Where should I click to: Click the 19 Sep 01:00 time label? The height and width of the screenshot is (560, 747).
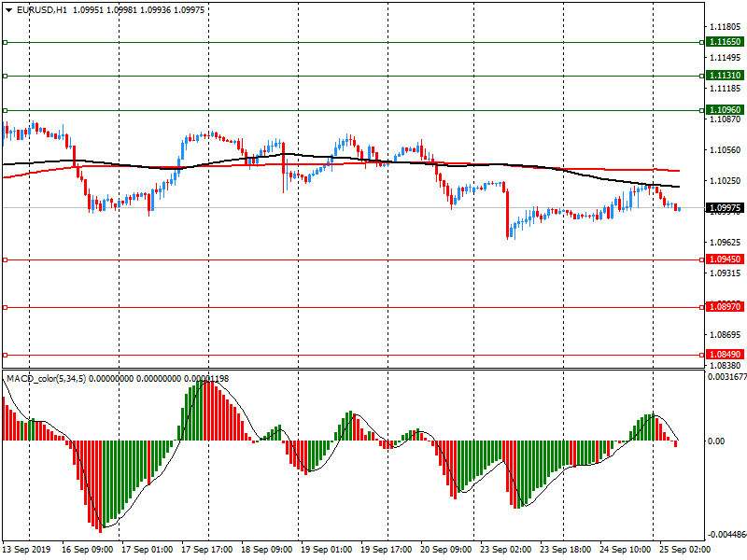(x=326, y=549)
